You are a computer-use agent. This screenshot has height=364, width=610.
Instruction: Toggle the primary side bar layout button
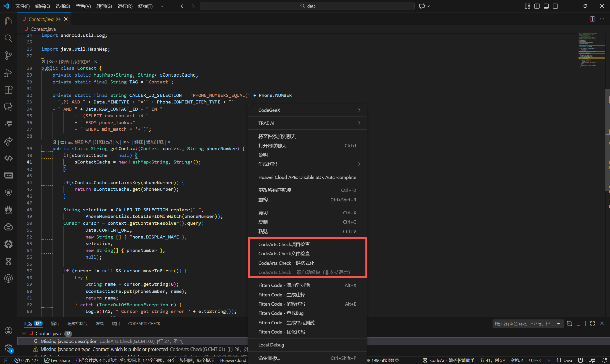[537, 6]
